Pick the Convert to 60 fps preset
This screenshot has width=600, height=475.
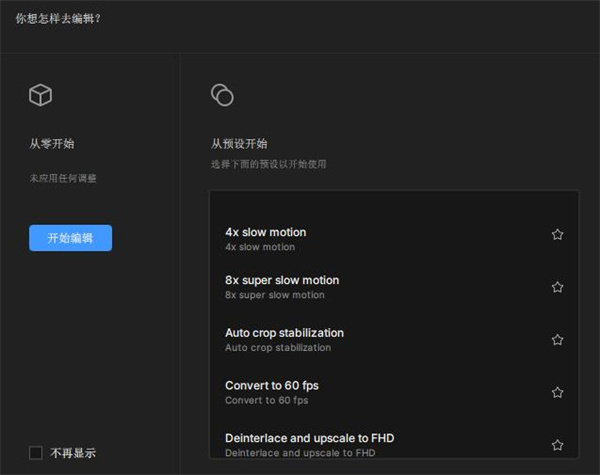pyautogui.click(x=272, y=386)
